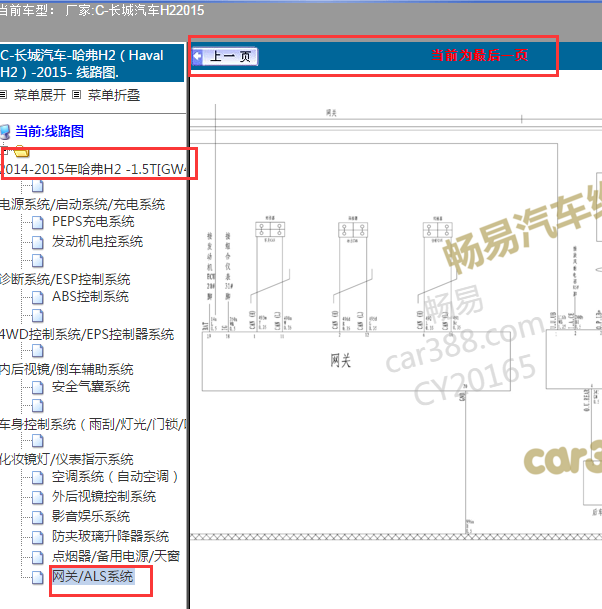Viewport: 602px width, 609px height.
Task: Open 2014-2015年哈弗H2 -1.5T tree item
Action: (93, 169)
